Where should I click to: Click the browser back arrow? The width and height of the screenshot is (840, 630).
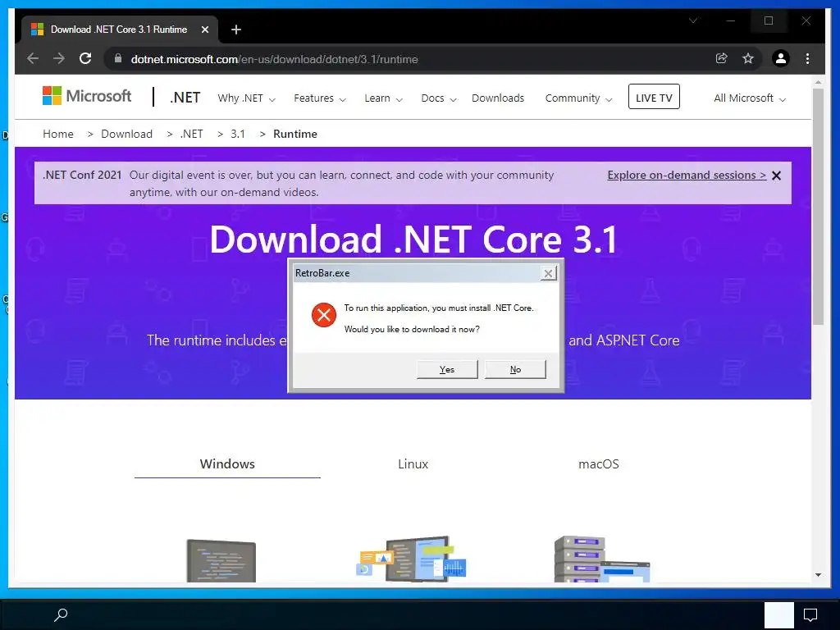click(x=33, y=58)
